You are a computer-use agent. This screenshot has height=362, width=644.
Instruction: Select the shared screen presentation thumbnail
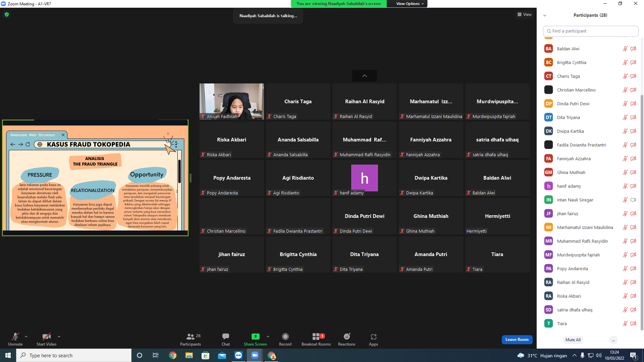tap(95, 178)
